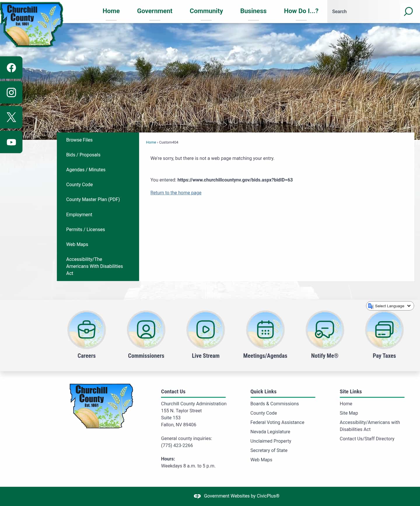Click the Careers label link
Viewport: 420px width, 506px height.
(87, 356)
